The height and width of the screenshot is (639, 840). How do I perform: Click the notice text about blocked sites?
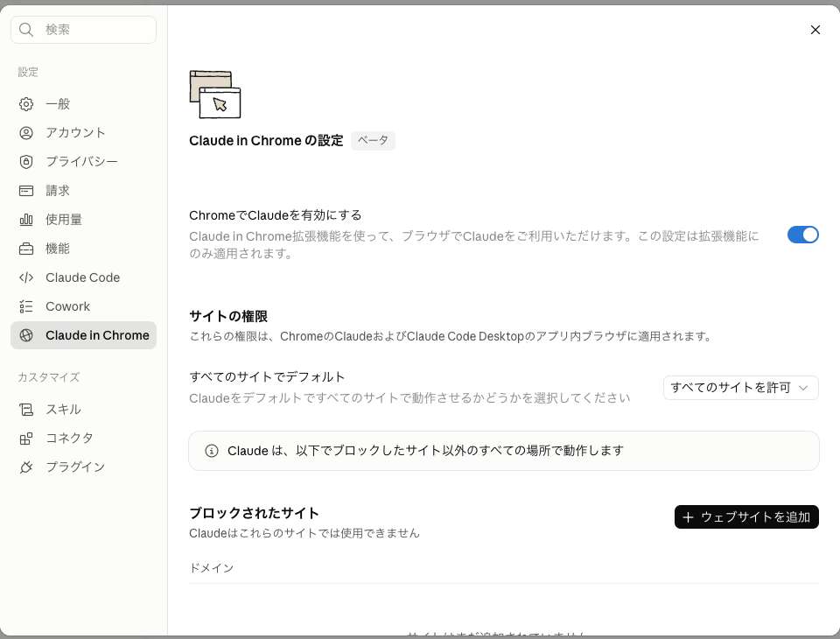click(425, 451)
